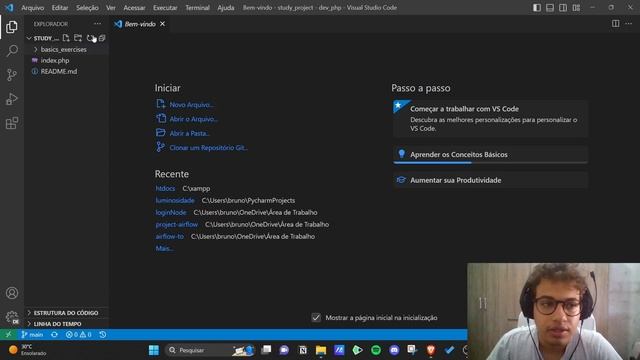Viewport: 640px width, 360px height.
Task: Open the Acessar menu
Action: (x=134, y=8)
